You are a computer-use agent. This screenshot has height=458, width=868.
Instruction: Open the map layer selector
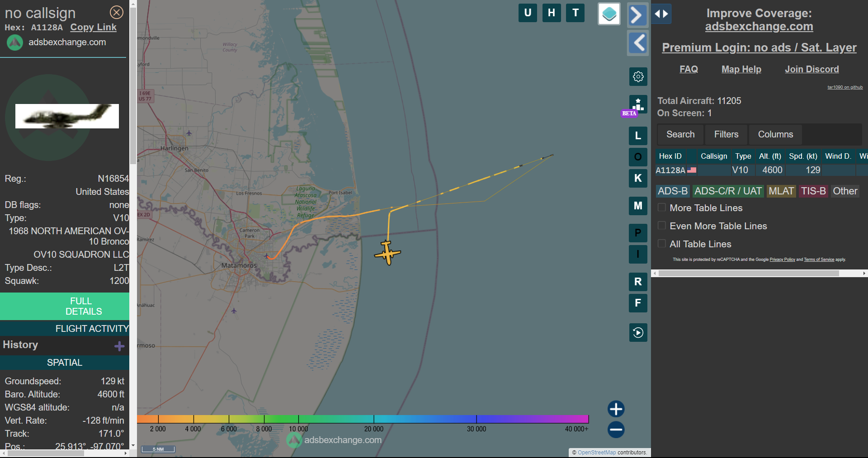pos(609,14)
